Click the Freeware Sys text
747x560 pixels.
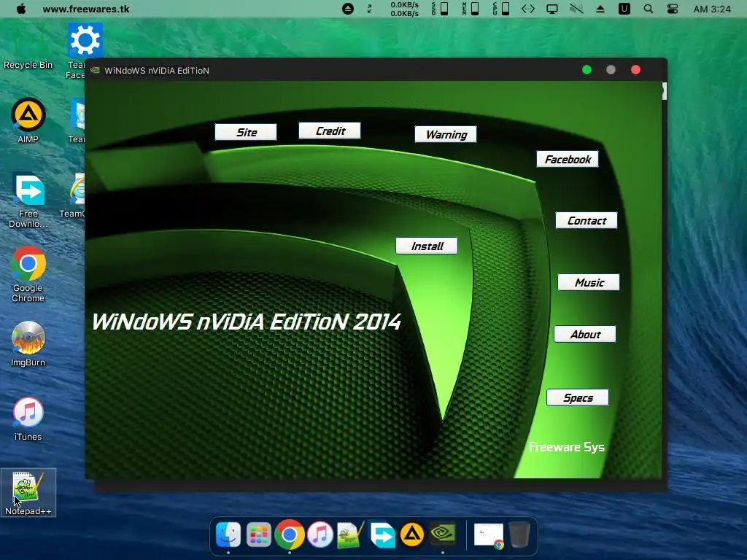pyautogui.click(x=566, y=447)
